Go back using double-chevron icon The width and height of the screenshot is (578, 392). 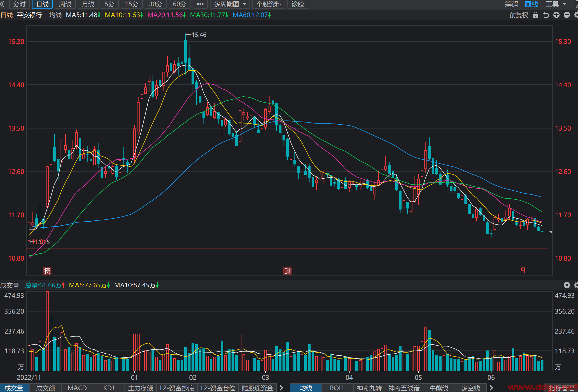click(3, 4)
